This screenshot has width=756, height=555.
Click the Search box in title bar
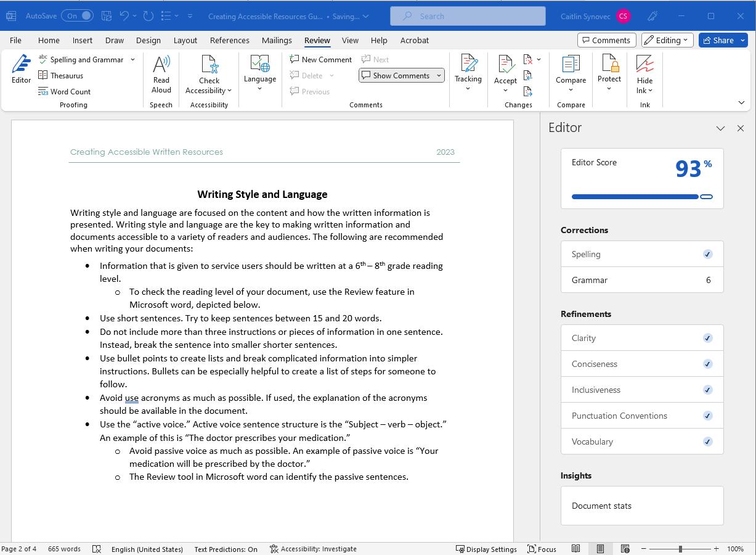tap(468, 16)
